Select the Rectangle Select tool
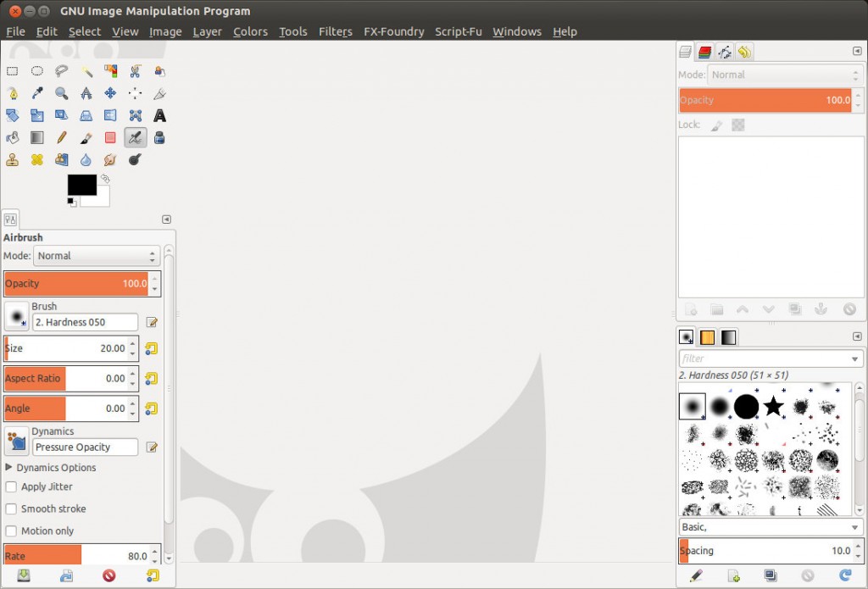Image resolution: width=868 pixels, height=589 pixels. pos(12,71)
